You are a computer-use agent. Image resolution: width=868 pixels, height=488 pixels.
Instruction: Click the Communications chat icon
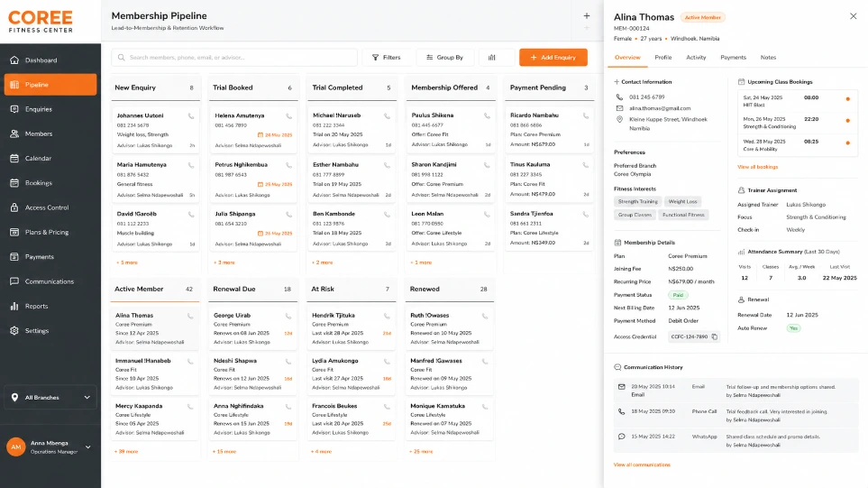pos(14,281)
